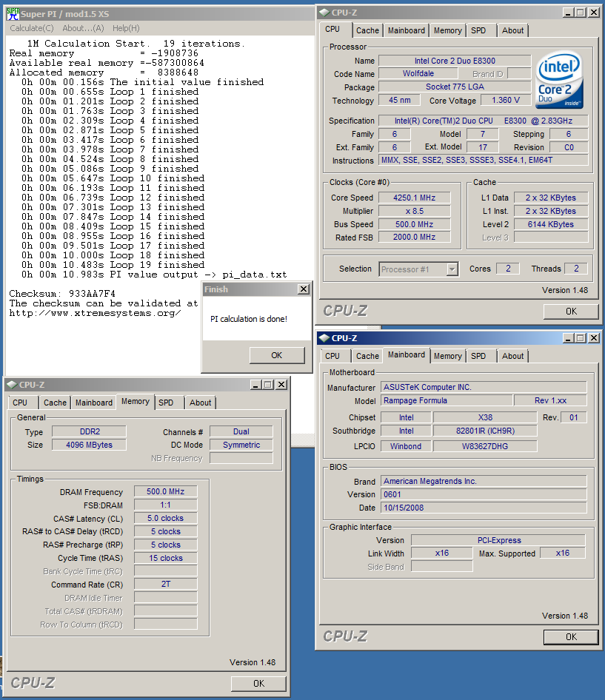
Task: Open CPU tab in the Mainboard window
Action: coord(332,356)
